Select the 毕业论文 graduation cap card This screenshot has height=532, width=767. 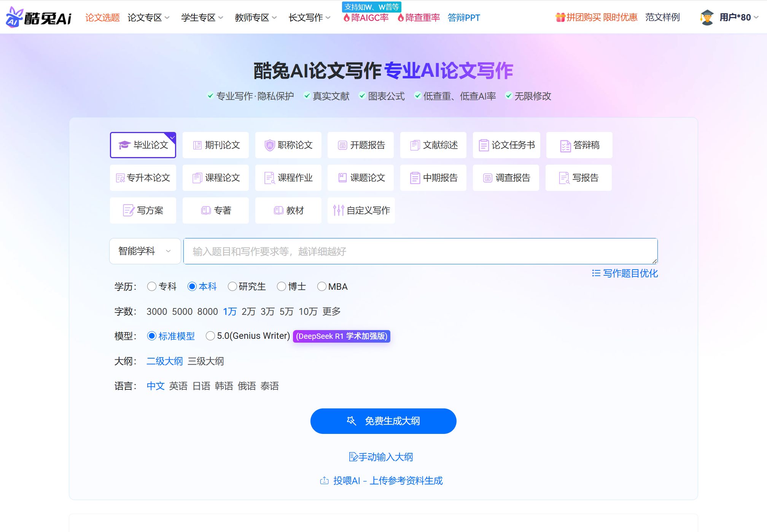pos(143,145)
